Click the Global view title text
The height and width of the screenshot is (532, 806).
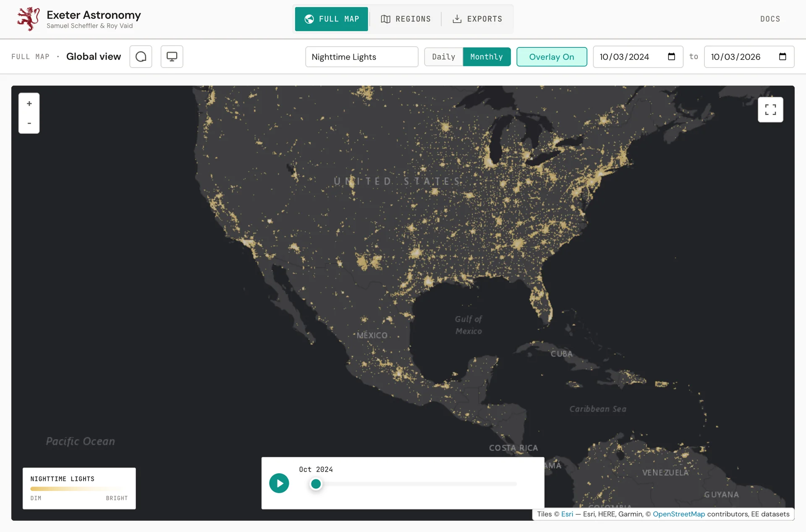pyautogui.click(x=94, y=57)
